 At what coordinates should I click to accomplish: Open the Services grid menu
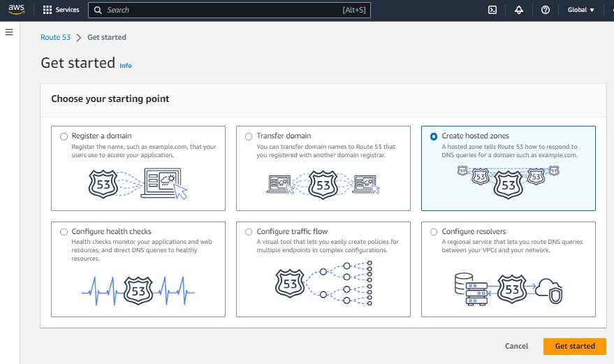(61, 10)
